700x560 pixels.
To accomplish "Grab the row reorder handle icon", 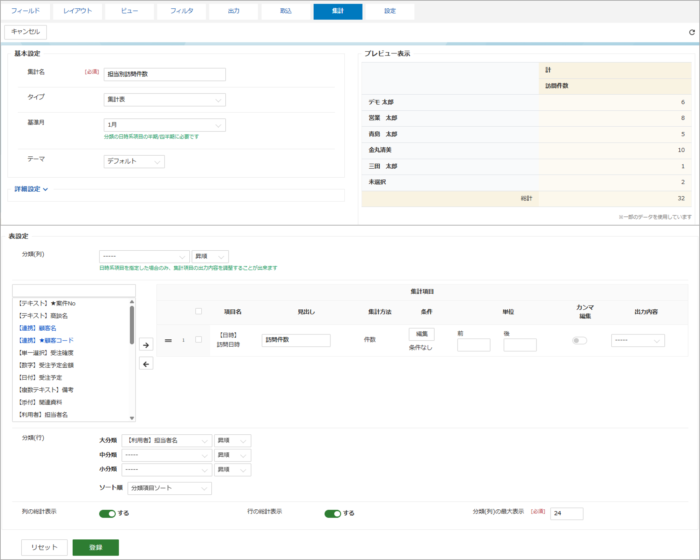I will click(168, 340).
